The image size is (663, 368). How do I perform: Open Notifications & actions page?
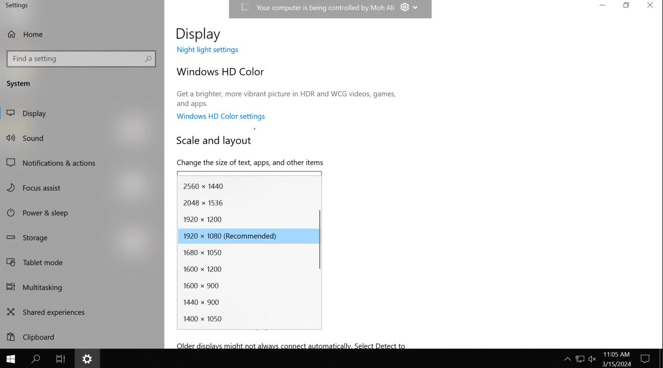pyautogui.click(x=59, y=163)
